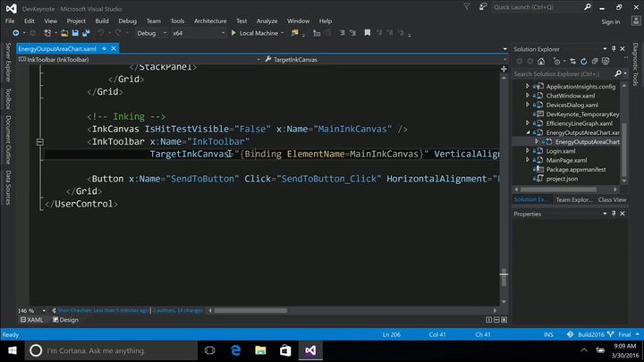Pin the Properties panel
Image resolution: width=644 pixels, height=362 pixels.
614,214
